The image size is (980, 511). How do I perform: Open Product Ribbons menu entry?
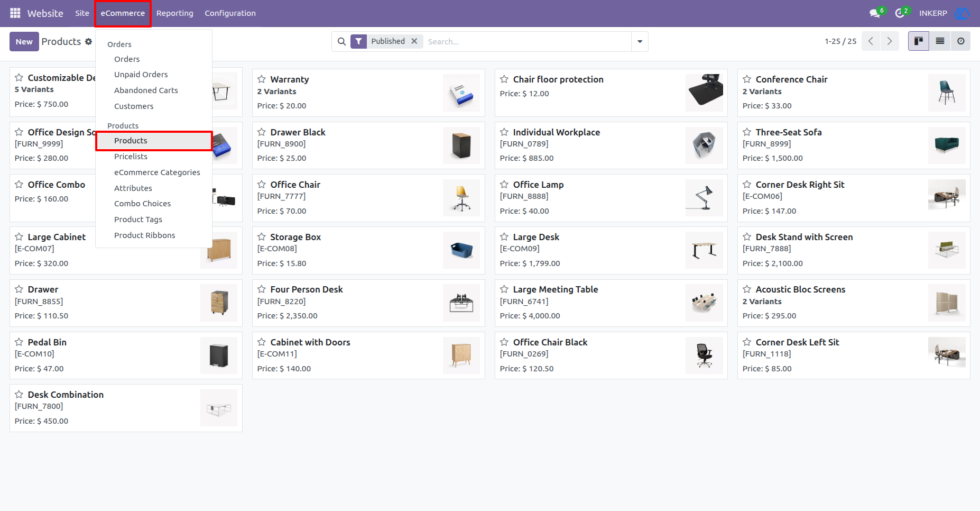(x=154, y=235)
